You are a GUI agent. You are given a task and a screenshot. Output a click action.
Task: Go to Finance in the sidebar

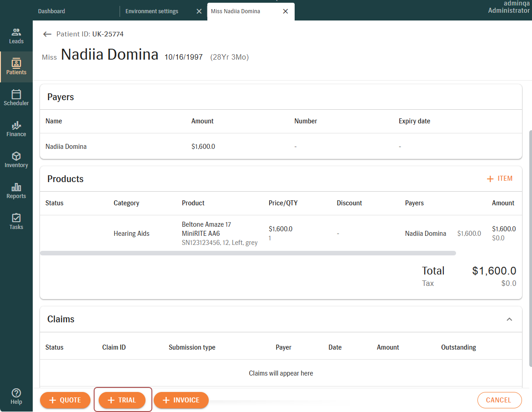16,126
